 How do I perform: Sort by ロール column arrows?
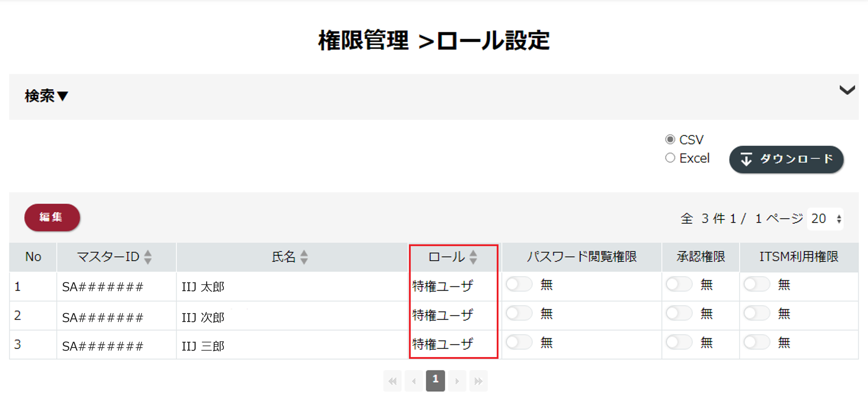click(473, 257)
